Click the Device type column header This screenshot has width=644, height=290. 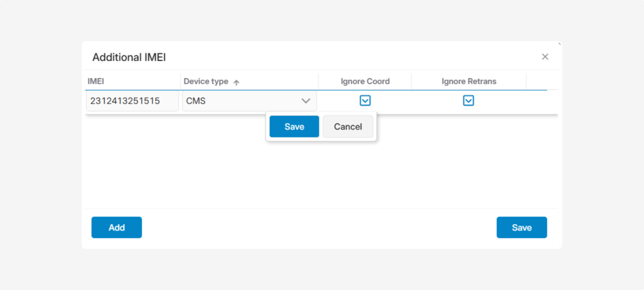(x=206, y=82)
